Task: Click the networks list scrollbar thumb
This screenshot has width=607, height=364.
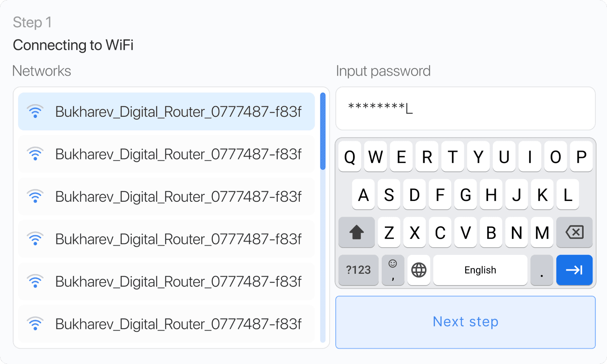Action: click(323, 131)
